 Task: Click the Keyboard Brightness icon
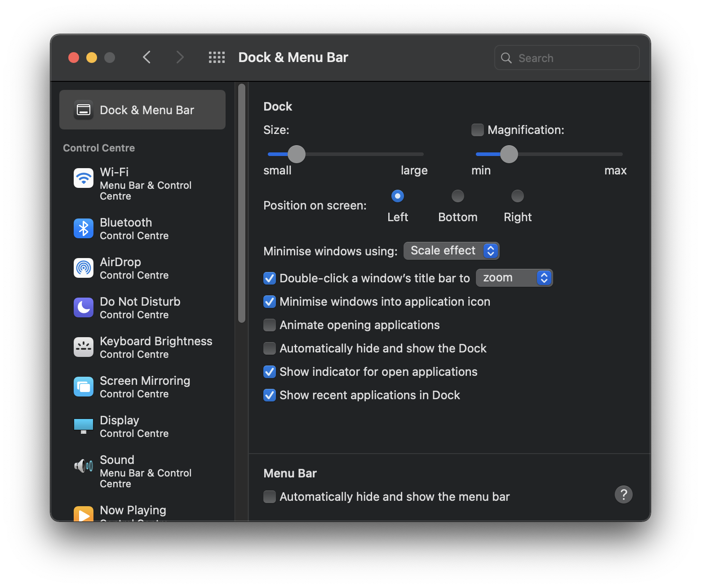tap(84, 347)
